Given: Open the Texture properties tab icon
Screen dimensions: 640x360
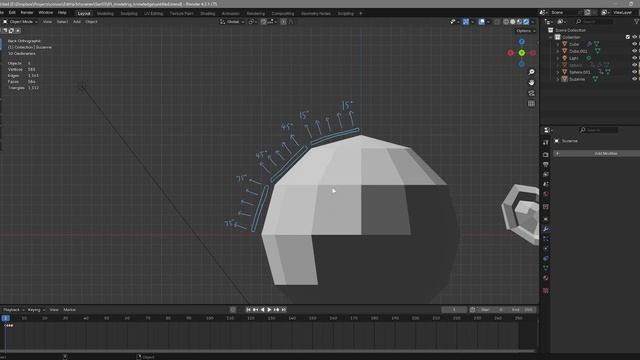Looking at the screenshot, I should 546,291.
